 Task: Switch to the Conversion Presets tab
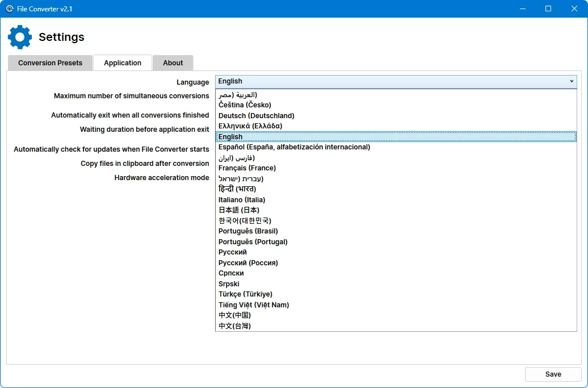tap(50, 63)
